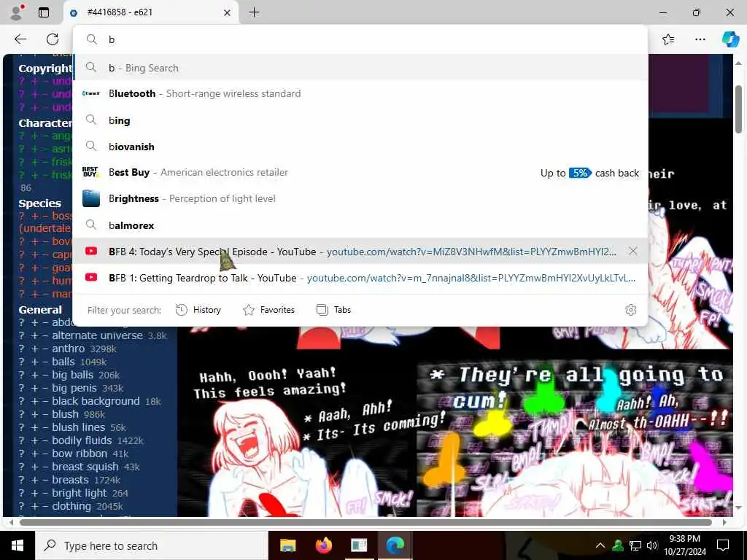Go back with the back arrow
Viewport: 747px width, 560px height.
tap(20, 39)
